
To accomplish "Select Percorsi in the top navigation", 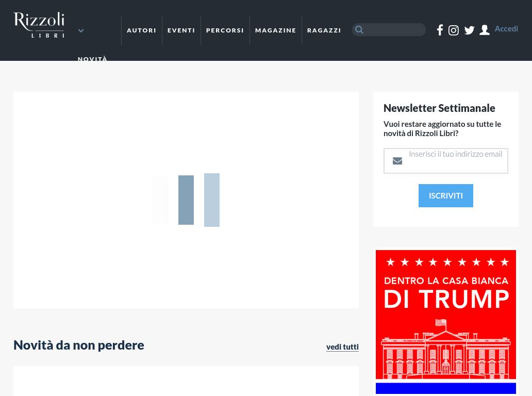I will pos(225,30).
